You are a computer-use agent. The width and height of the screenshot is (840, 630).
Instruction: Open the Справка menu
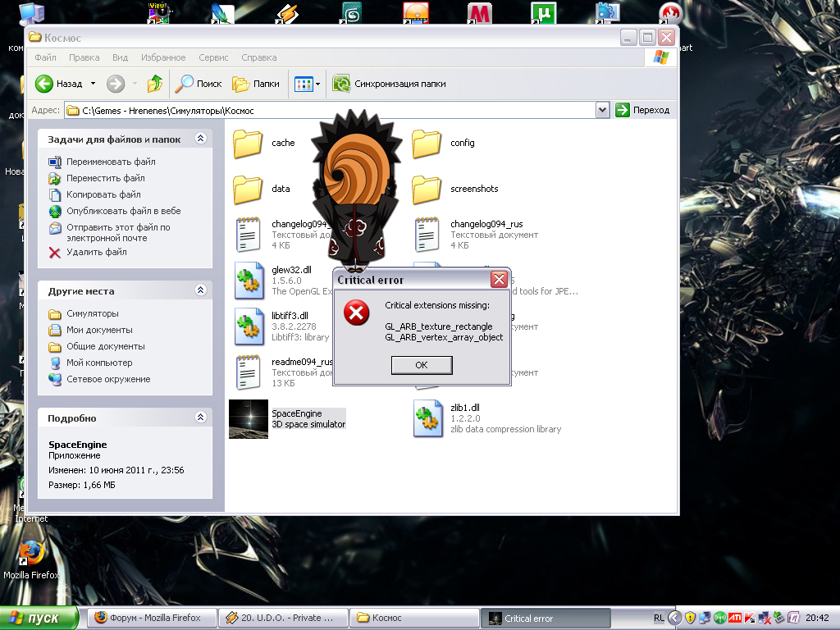258,57
